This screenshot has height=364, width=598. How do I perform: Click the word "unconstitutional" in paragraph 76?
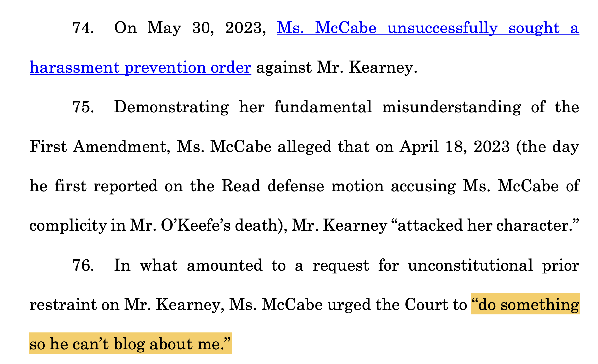[470, 266]
